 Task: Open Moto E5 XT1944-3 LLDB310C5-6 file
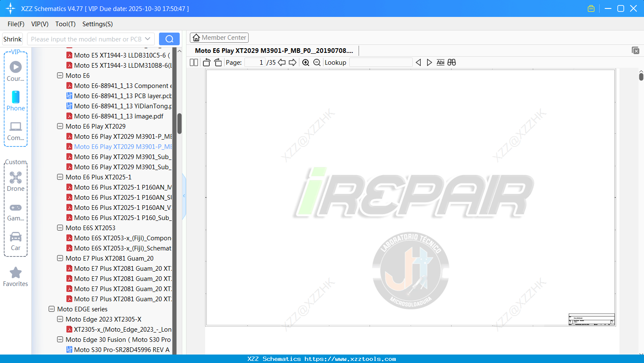point(122,55)
